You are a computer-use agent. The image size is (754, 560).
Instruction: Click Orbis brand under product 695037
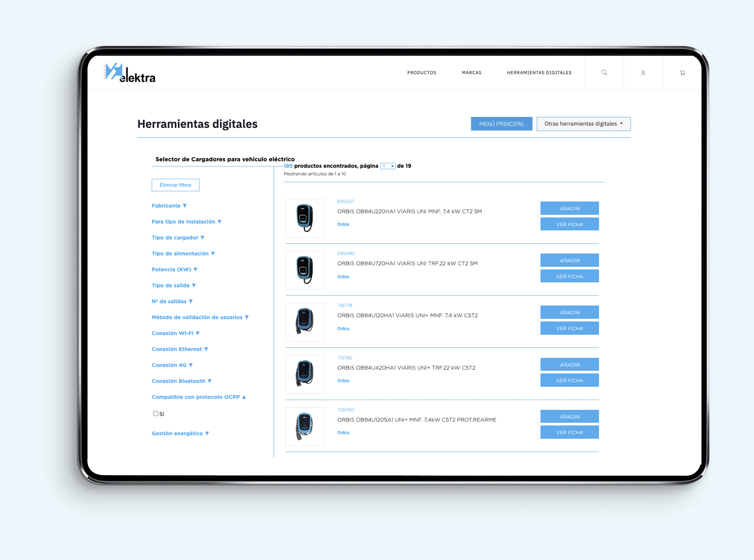[x=343, y=224]
